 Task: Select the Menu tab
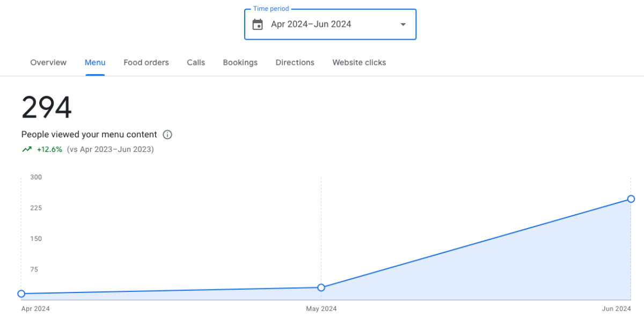(x=95, y=62)
